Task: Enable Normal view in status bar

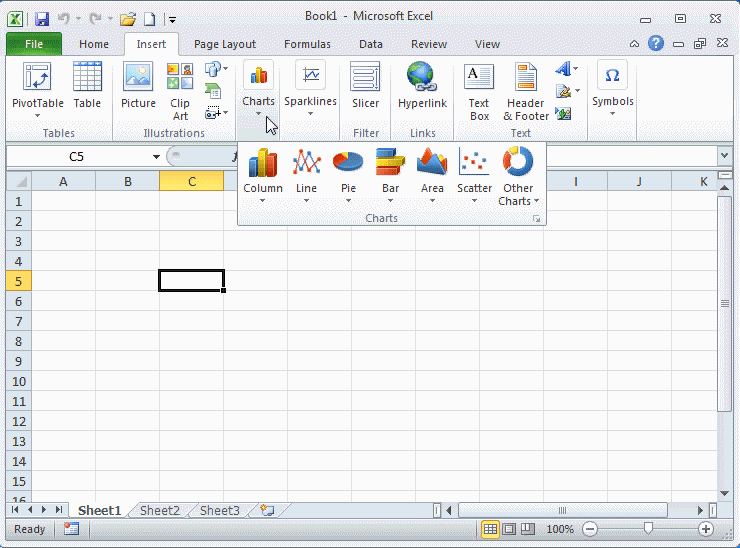Action: 491,529
